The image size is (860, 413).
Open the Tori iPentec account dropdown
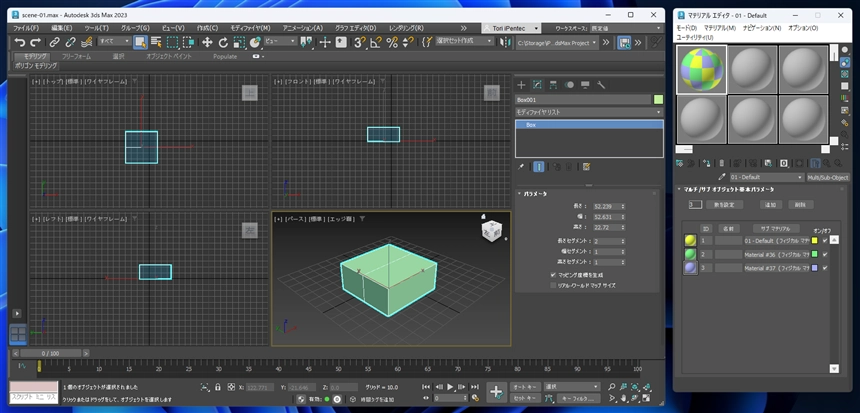click(512, 28)
